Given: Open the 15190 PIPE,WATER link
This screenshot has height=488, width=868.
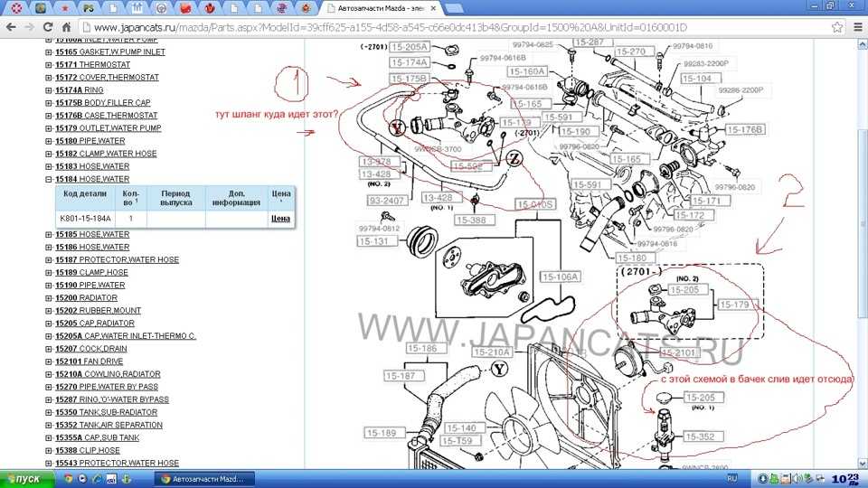Looking at the screenshot, I should click(x=90, y=285).
